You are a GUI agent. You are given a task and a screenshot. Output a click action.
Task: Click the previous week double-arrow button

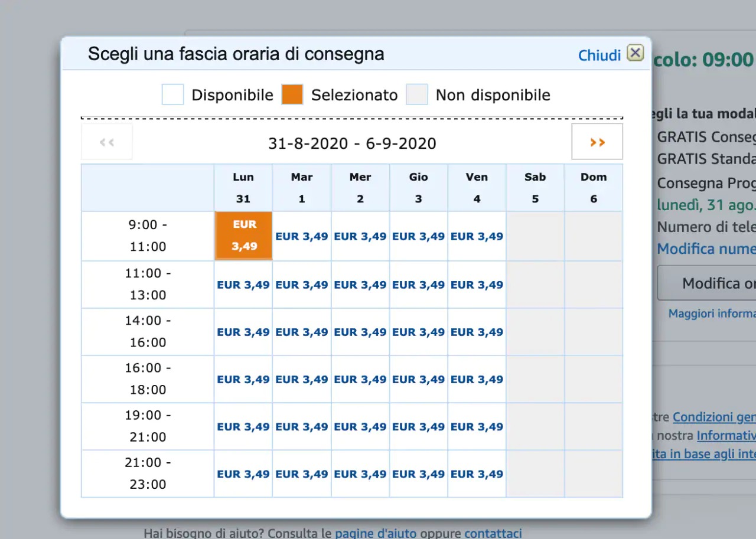click(107, 142)
